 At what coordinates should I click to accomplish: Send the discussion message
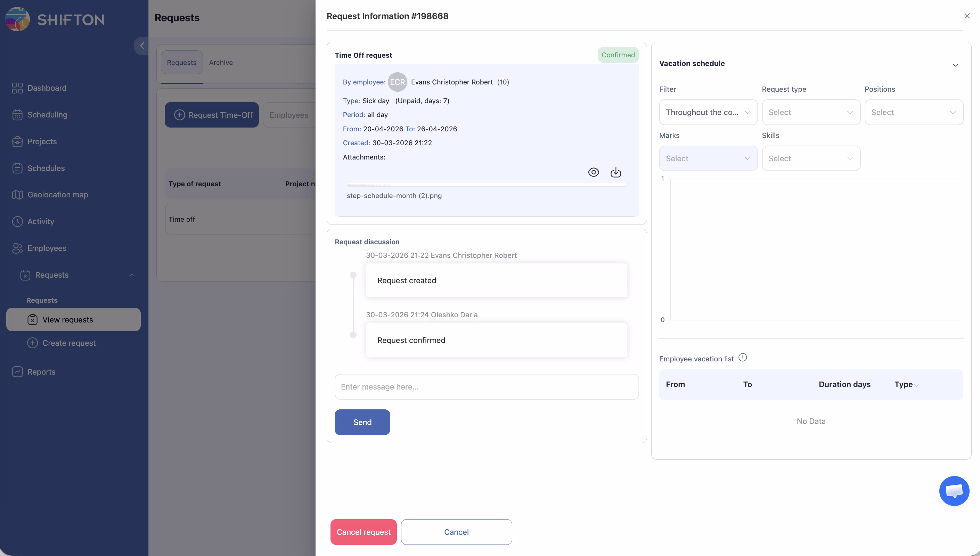(x=362, y=422)
